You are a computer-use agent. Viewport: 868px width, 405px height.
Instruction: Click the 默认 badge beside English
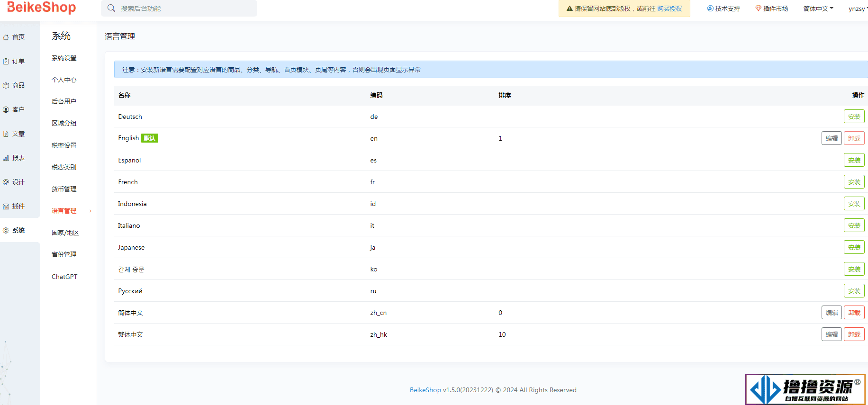point(149,138)
